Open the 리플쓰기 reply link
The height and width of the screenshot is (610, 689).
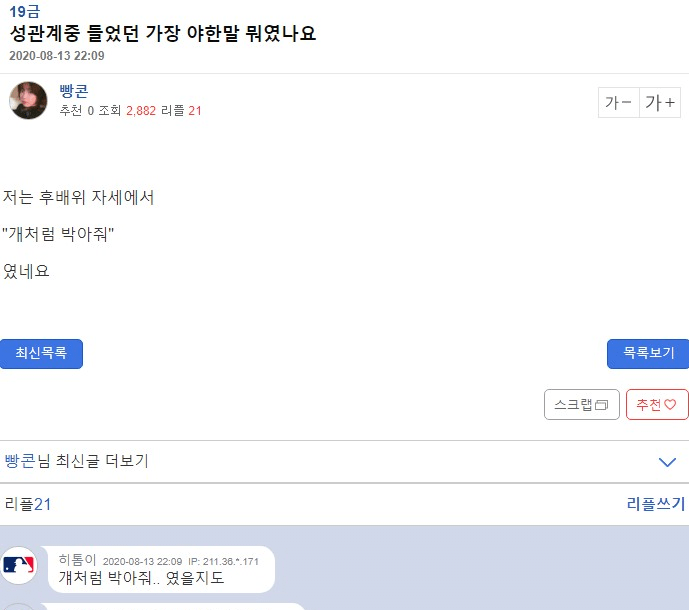pyautogui.click(x=655, y=504)
